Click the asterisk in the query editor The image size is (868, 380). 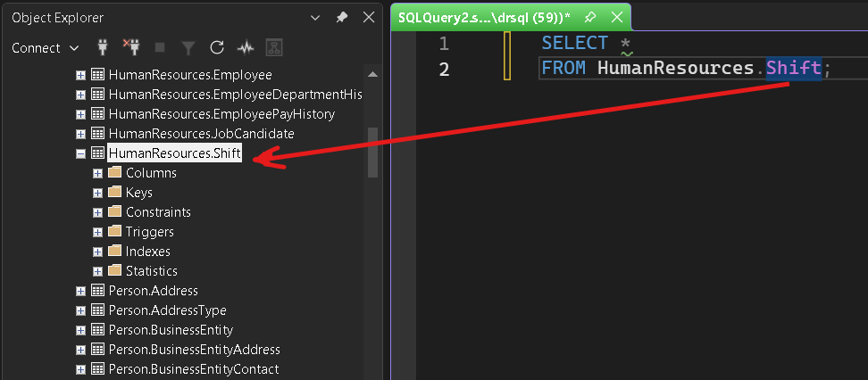[625, 43]
